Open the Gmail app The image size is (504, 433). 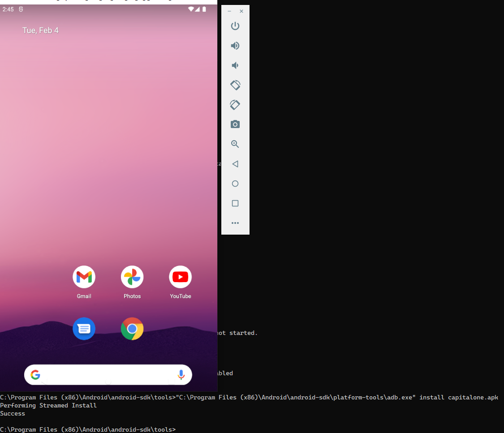tap(84, 277)
